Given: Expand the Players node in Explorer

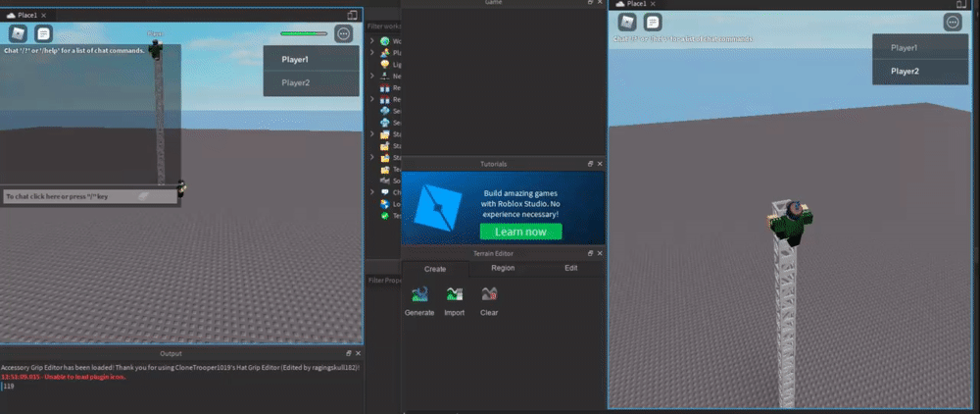Looking at the screenshot, I should pyautogui.click(x=371, y=53).
